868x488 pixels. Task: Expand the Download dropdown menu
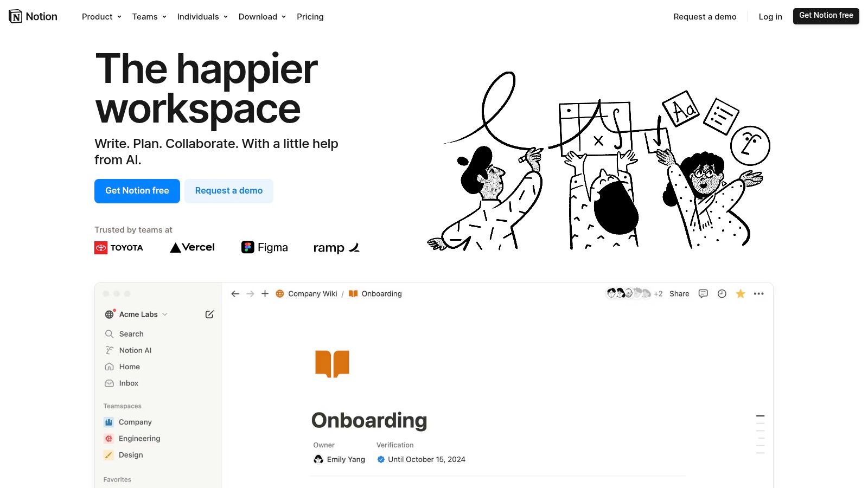point(262,17)
